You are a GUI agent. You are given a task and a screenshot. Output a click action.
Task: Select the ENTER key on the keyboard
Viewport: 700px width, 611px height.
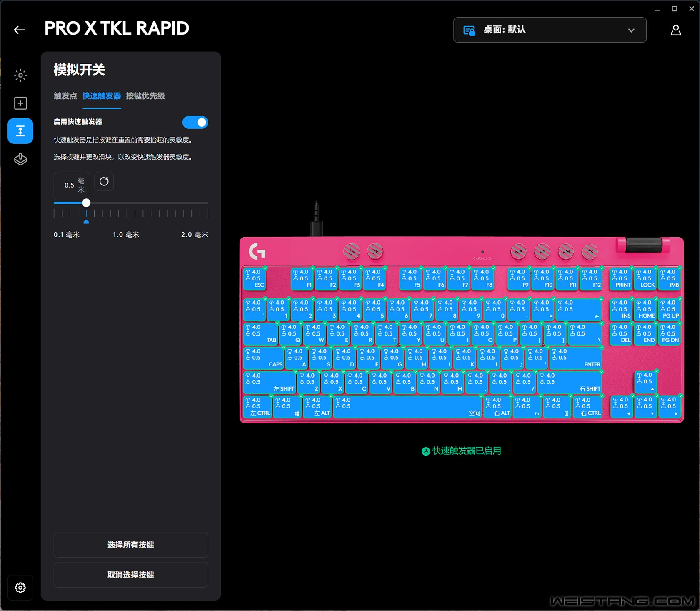tap(576, 358)
